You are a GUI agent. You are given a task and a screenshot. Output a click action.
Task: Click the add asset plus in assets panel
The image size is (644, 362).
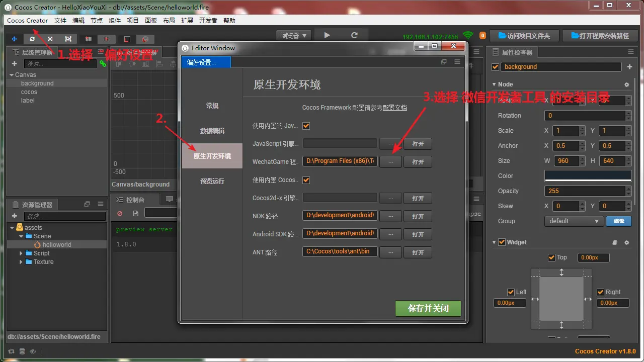[14, 216]
